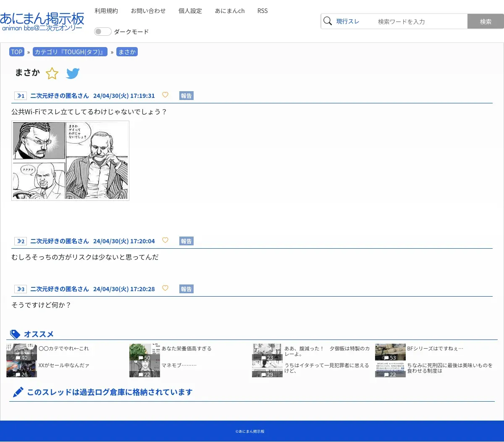Open あなた栄養価高すぎる recommended thread
The width and height of the screenshot is (504, 442).
(x=186, y=349)
